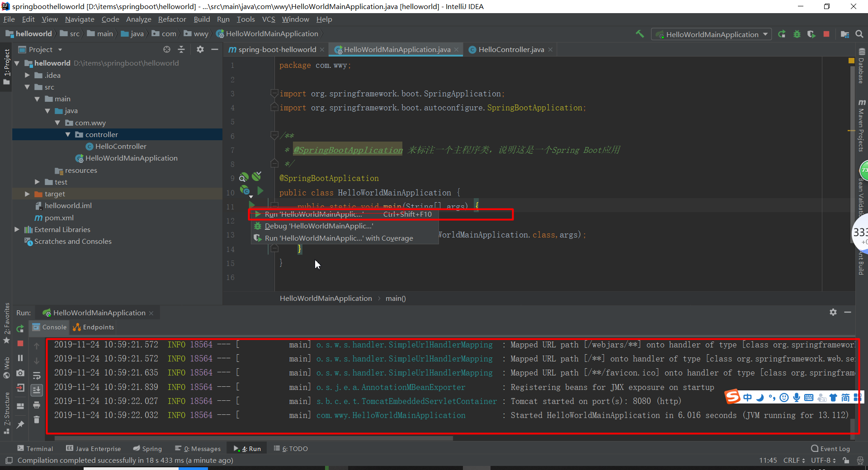Open the 0: Messages tool window
The height and width of the screenshot is (470, 868).
198,448
